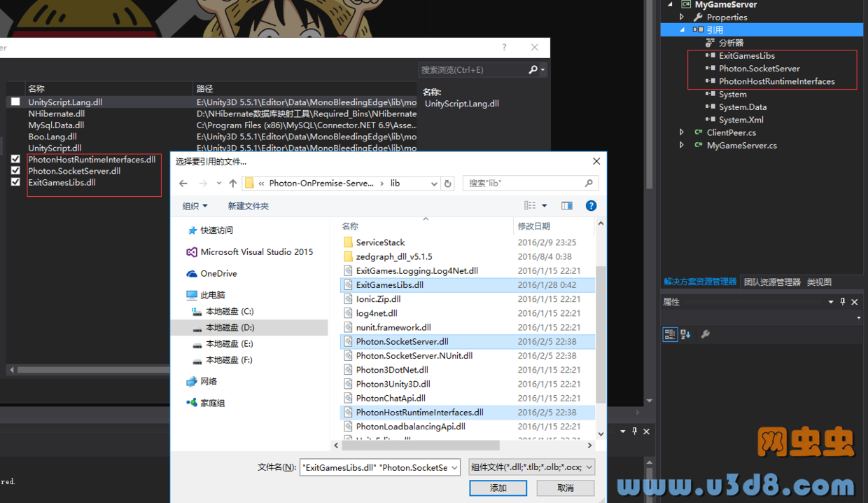This screenshot has height=503, width=868.
Task: Open the file type filter dropdown
Action: point(532,467)
